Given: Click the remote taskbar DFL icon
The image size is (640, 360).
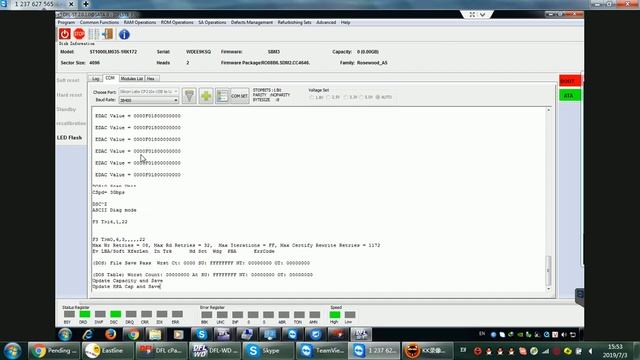Looking at the screenshot, I should [x=361, y=334].
